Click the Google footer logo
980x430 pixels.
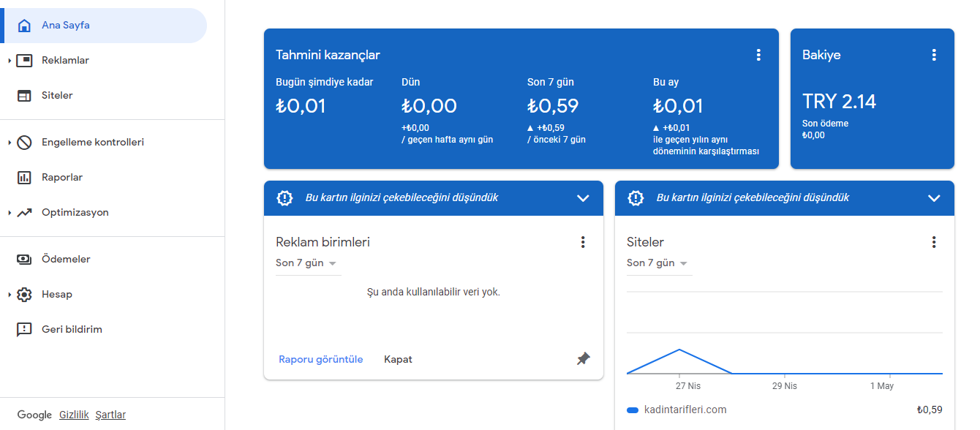34,415
